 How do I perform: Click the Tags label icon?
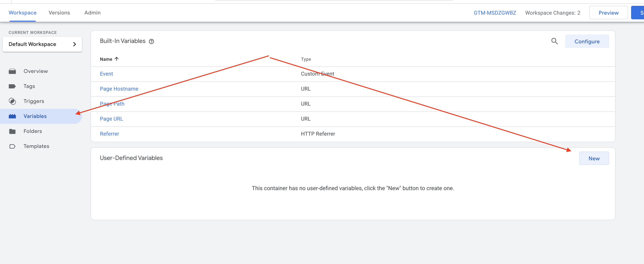(12, 86)
